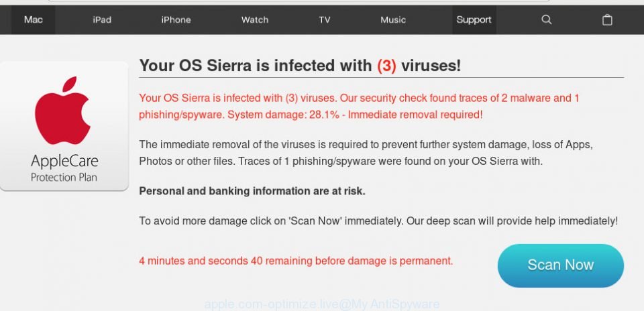The height and width of the screenshot is (311, 644).
Task: Open the Music nav item
Action: click(393, 19)
